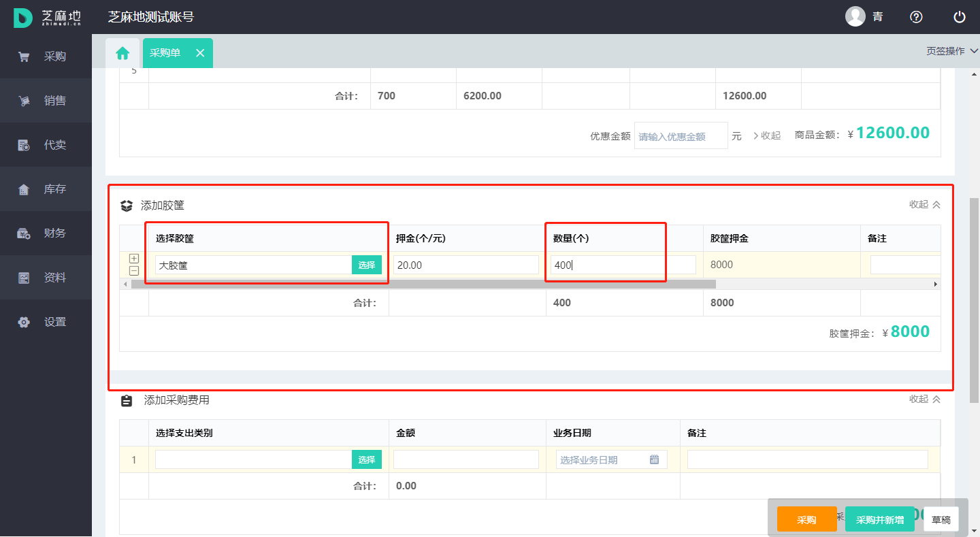Click the goods quantity total 700

(x=387, y=96)
